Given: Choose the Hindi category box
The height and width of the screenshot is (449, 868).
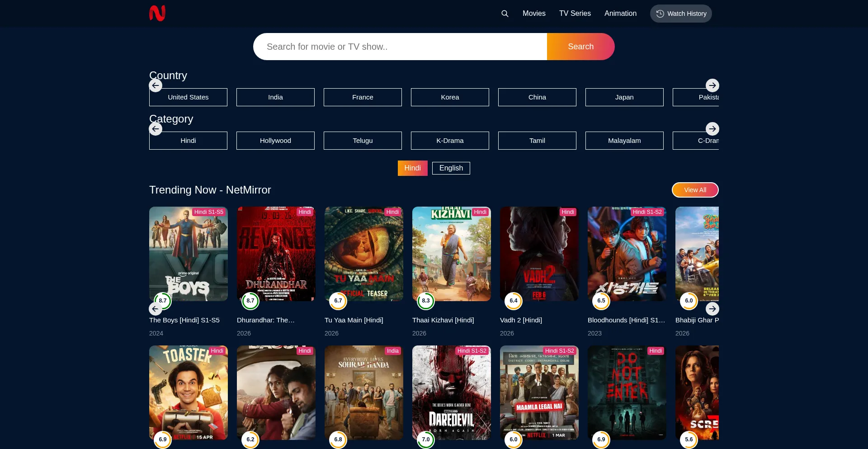Looking at the screenshot, I should point(188,141).
